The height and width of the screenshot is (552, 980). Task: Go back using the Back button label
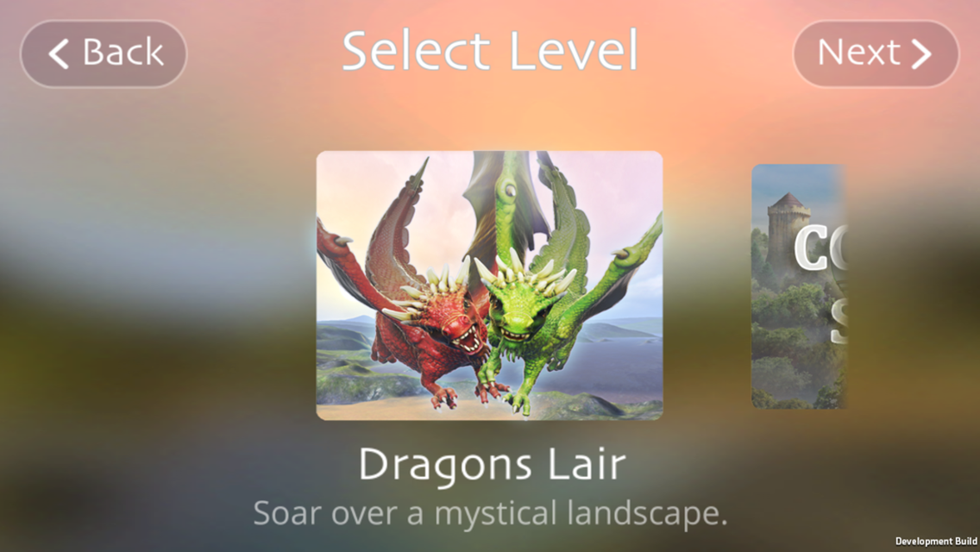(x=123, y=52)
